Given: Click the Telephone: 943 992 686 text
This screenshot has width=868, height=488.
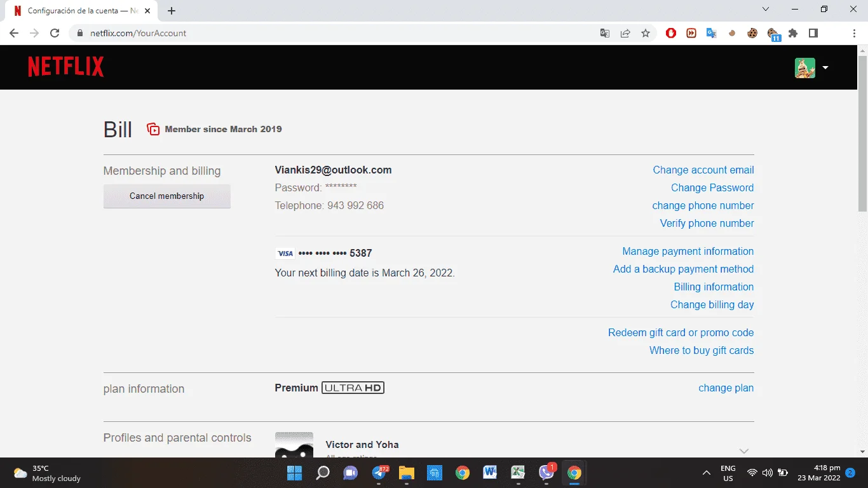Looking at the screenshot, I should click(x=329, y=206).
